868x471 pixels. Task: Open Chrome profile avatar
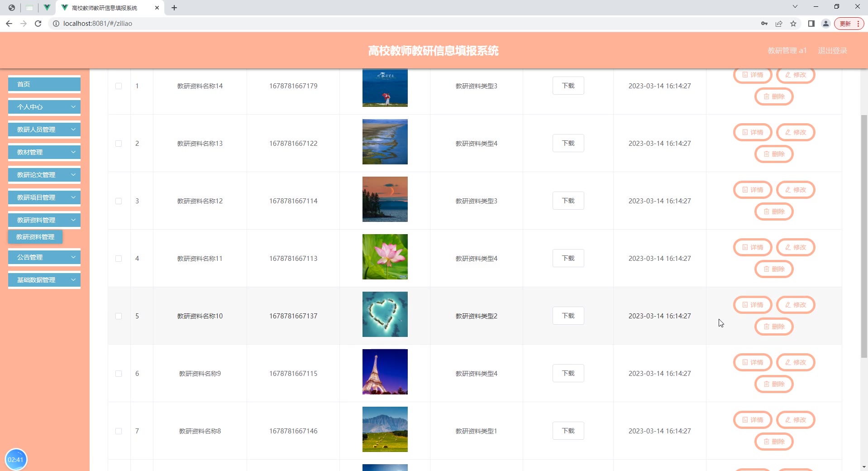point(826,24)
